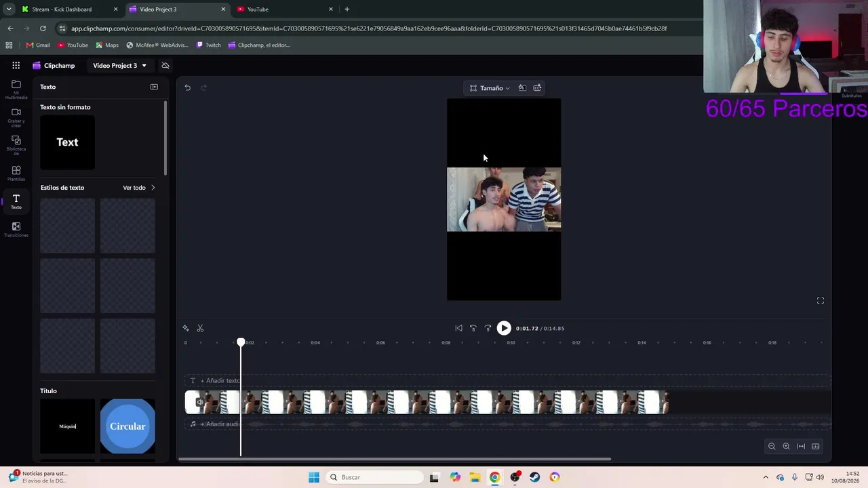Click the cloud sync status icon
The height and width of the screenshot is (488, 868).
coord(165,66)
